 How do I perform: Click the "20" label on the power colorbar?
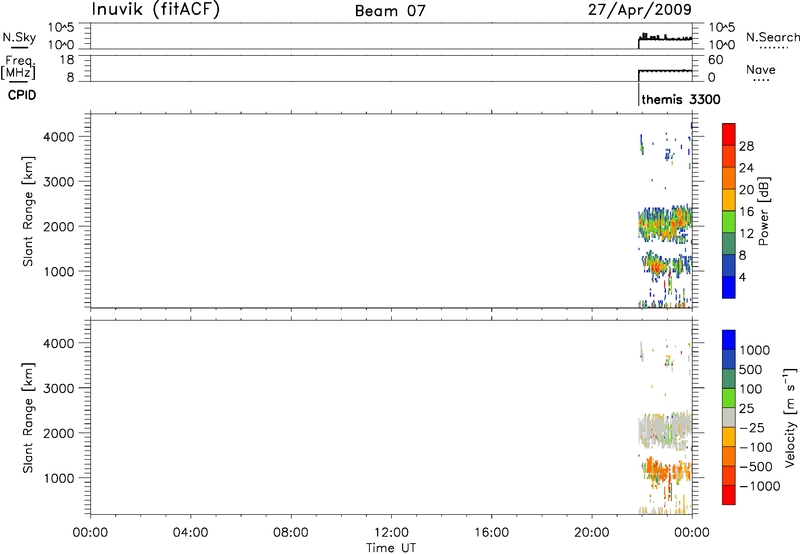pyautogui.click(x=746, y=190)
